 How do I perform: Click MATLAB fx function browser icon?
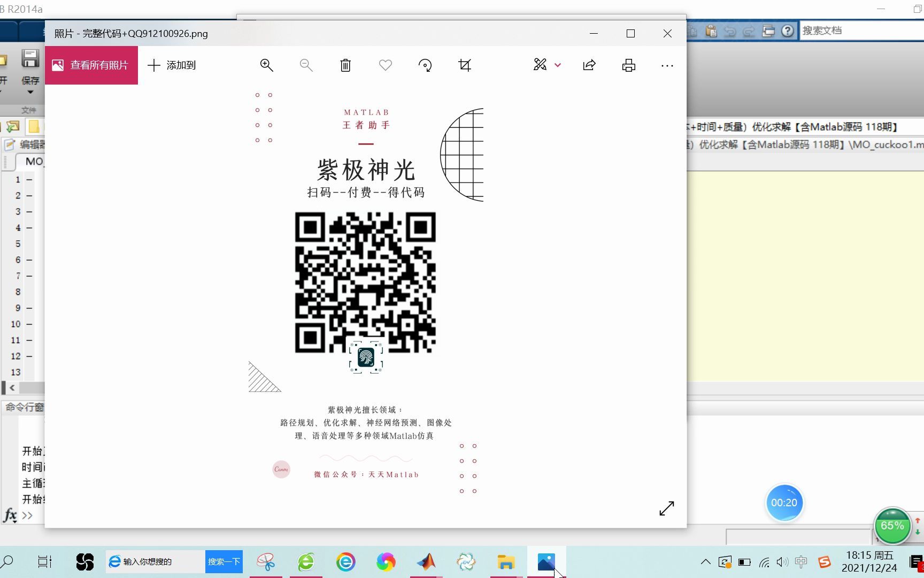pyautogui.click(x=10, y=515)
